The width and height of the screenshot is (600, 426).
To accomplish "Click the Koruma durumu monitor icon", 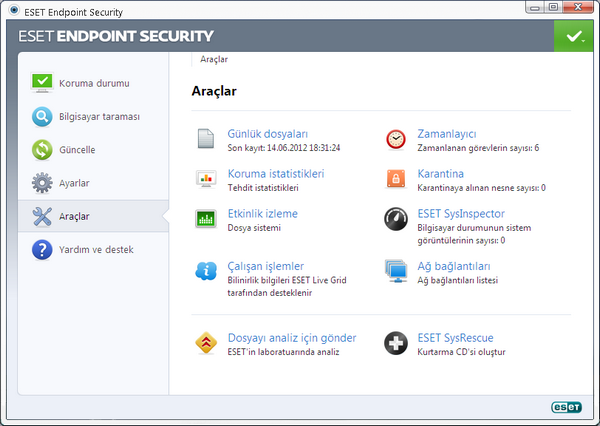I will pyautogui.click(x=42, y=83).
